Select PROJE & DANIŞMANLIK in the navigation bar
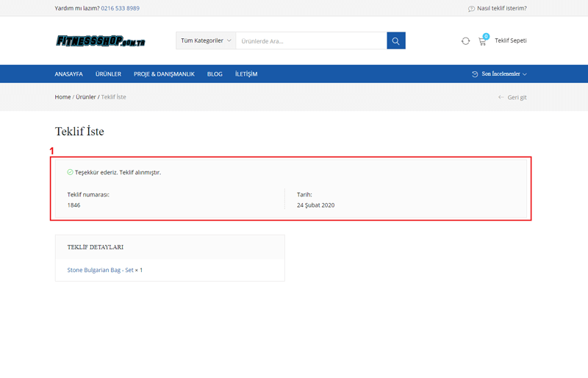This screenshot has height=378, width=588. click(164, 74)
